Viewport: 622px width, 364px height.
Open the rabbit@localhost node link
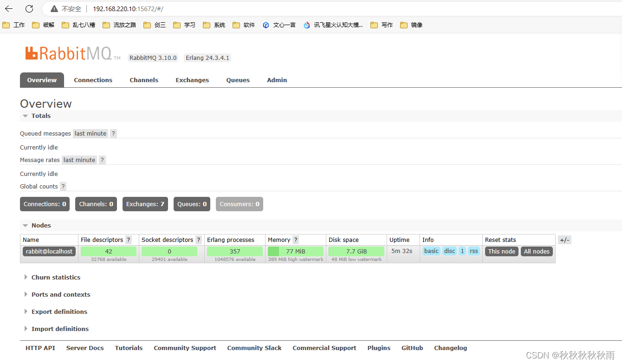(x=49, y=251)
